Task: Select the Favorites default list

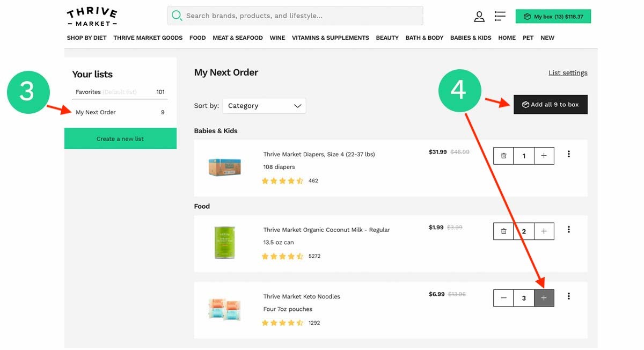Action: (120, 92)
